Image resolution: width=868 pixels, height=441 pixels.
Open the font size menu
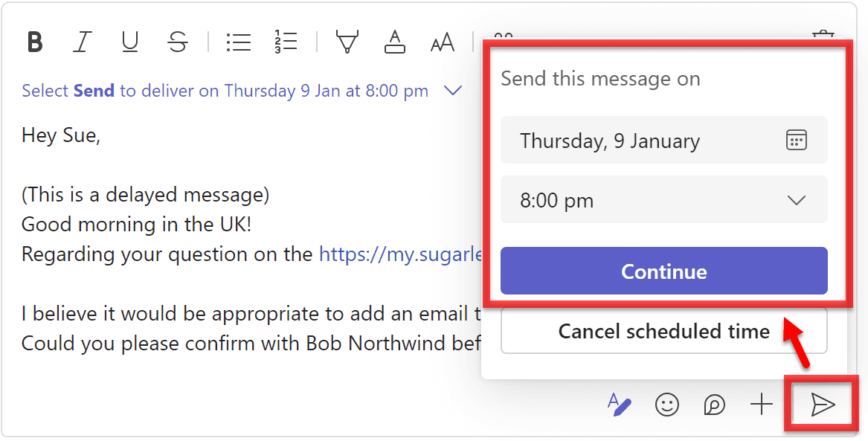(x=443, y=43)
